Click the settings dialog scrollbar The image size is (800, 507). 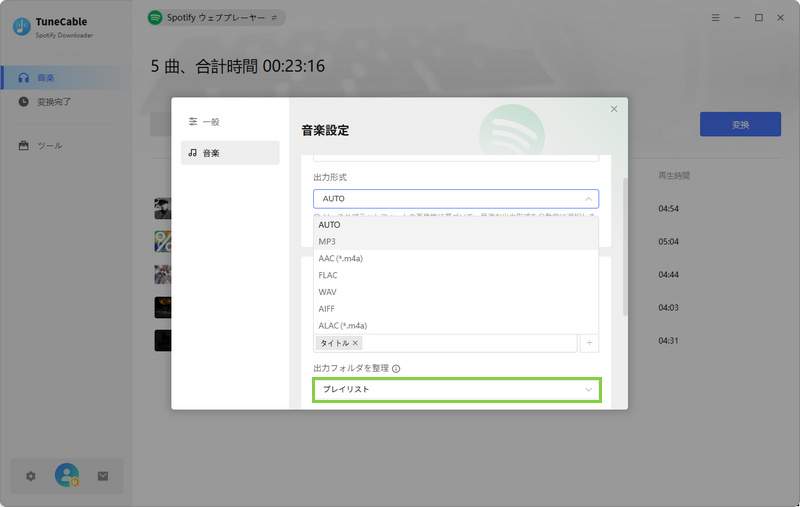click(x=625, y=247)
